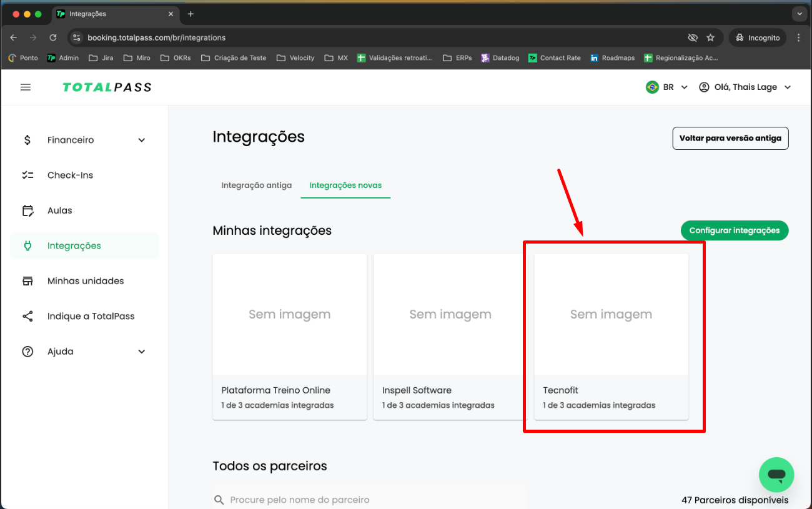Switch to Integração antiga tab

tap(256, 185)
